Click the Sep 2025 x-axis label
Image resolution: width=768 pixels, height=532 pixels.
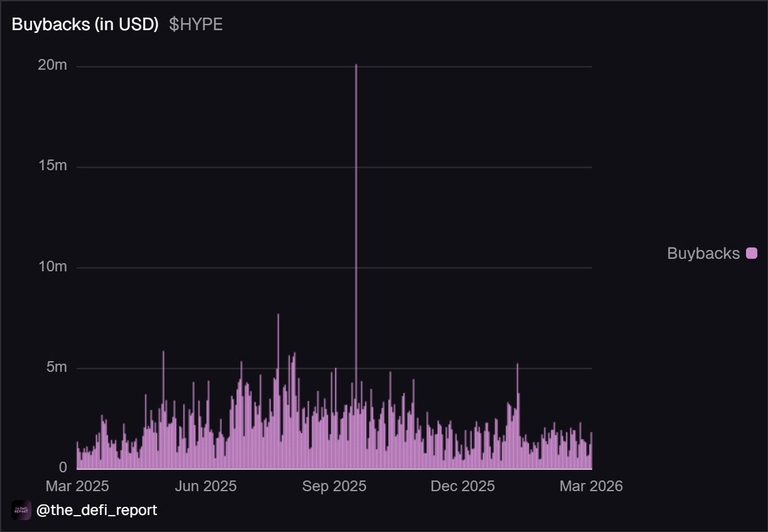(x=334, y=486)
